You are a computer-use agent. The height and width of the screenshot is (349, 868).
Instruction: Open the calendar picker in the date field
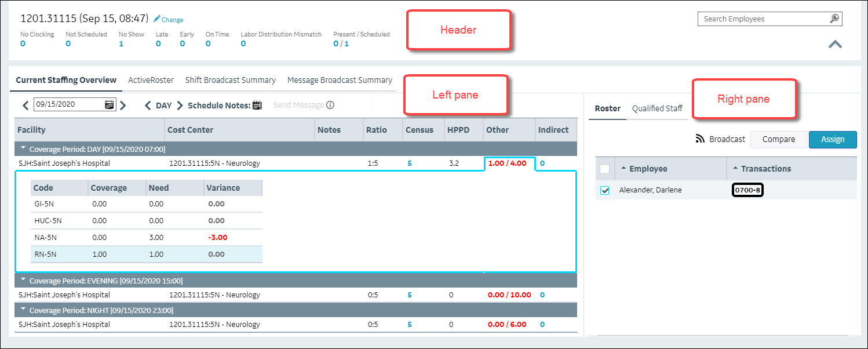(x=109, y=105)
